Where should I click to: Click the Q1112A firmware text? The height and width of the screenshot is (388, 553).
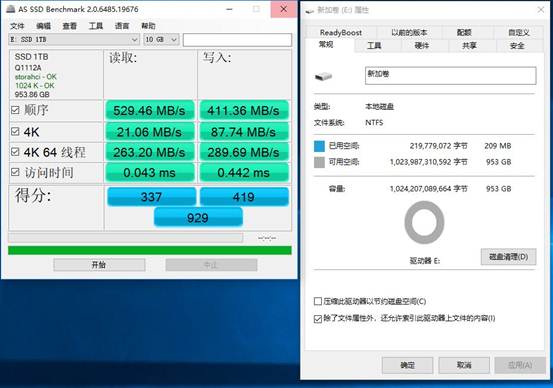point(28,67)
